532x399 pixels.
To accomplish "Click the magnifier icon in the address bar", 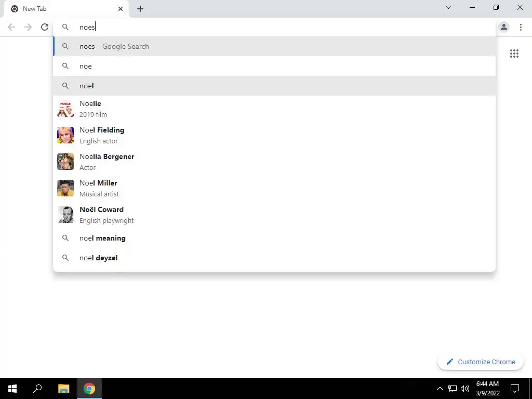I will (65, 27).
